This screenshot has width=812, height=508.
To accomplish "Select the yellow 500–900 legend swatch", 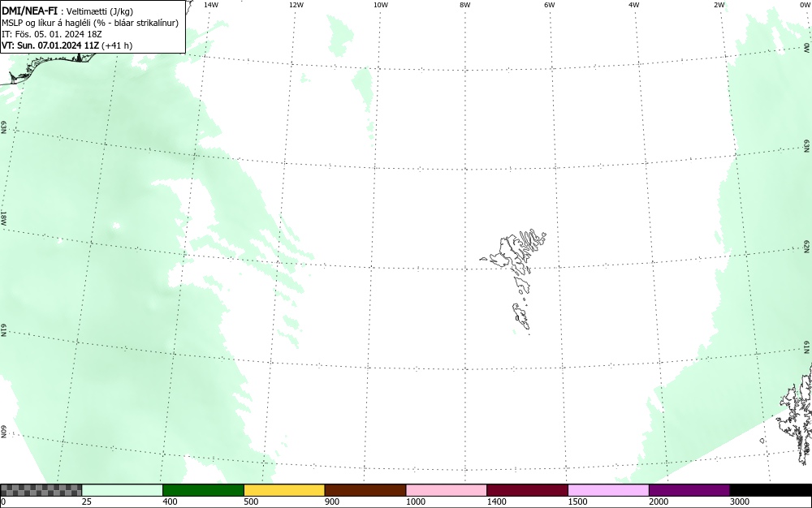I will tap(284, 490).
